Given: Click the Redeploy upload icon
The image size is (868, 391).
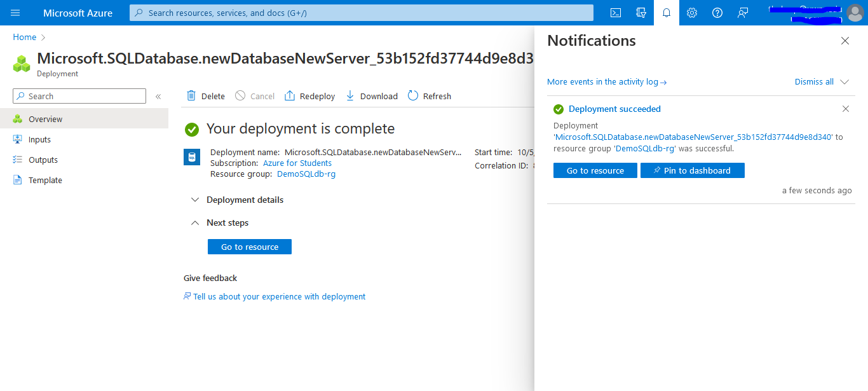Looking at the screenshot, I should coord(290,96).
